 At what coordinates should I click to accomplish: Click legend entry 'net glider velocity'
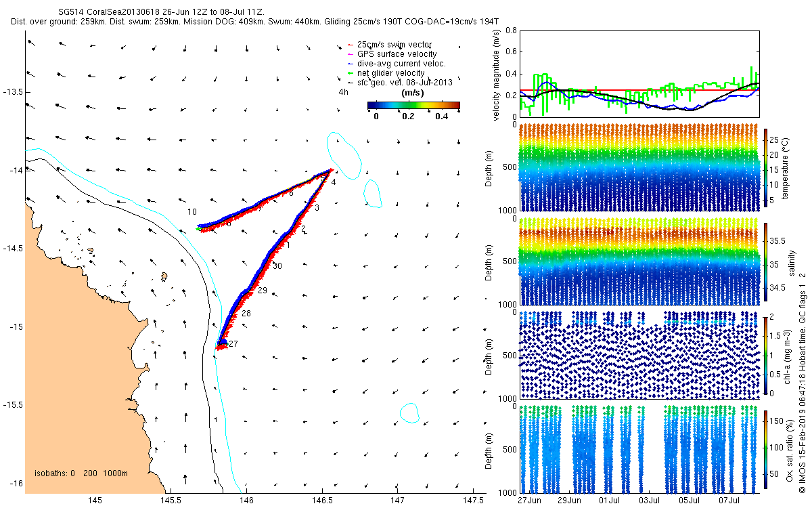390,72
